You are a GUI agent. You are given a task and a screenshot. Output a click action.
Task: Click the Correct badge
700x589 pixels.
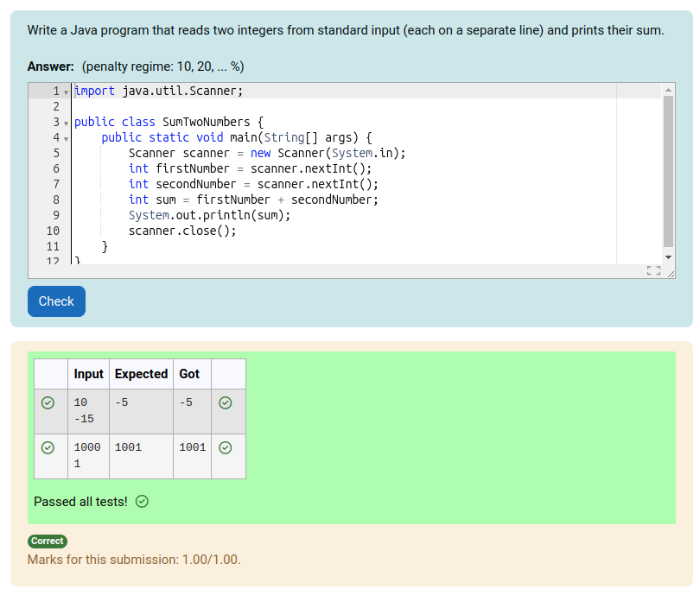[48, 541]
